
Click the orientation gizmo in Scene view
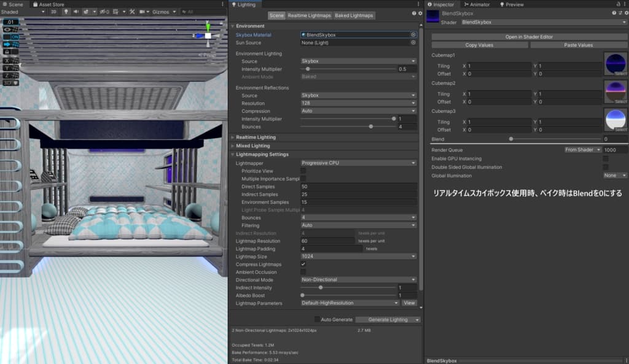point(208,36)
